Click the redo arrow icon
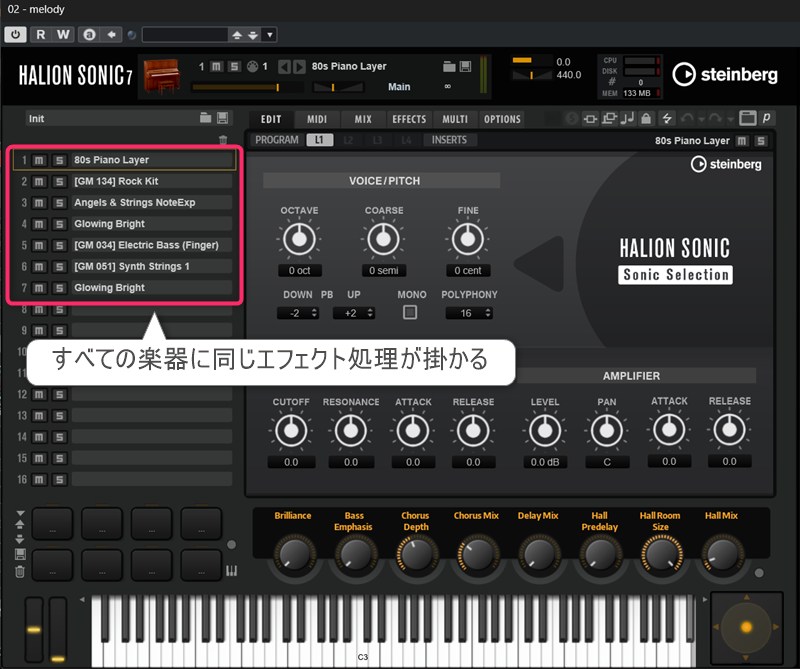Viewport: 800px width, 669px height. (x=715, y=119)
